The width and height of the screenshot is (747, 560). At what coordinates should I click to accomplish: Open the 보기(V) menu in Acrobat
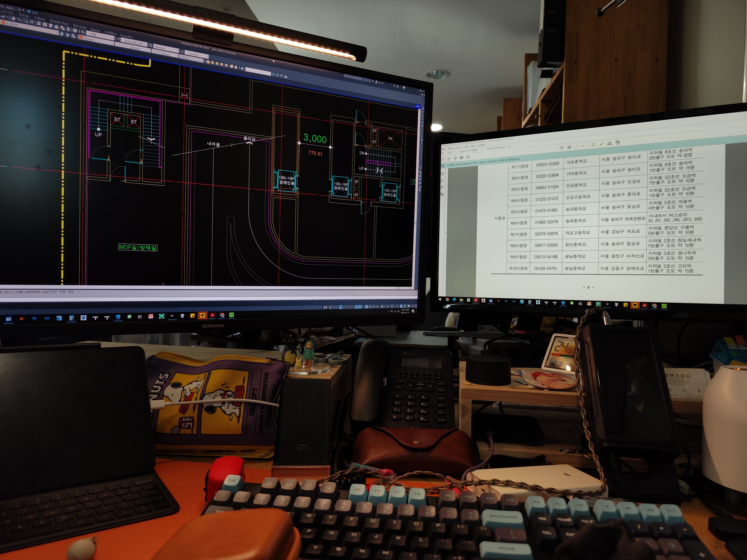(x=458, y=147)
